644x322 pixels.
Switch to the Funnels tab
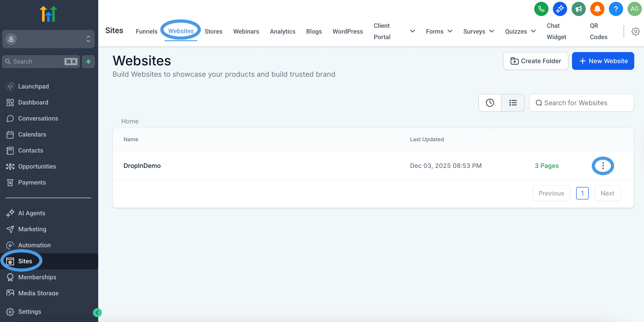pyautogui.click(x=147, y=31)
